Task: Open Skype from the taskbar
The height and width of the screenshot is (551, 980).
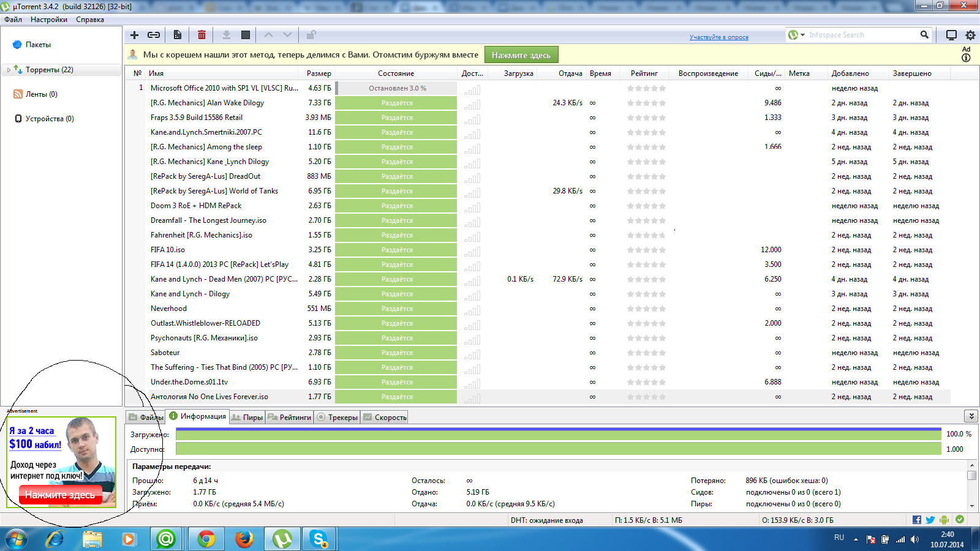Action: [319, 539]
